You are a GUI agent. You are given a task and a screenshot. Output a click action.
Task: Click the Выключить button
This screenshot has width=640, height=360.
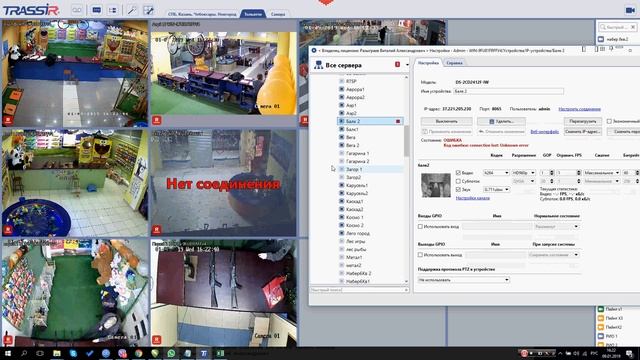(x=447, y=121)
